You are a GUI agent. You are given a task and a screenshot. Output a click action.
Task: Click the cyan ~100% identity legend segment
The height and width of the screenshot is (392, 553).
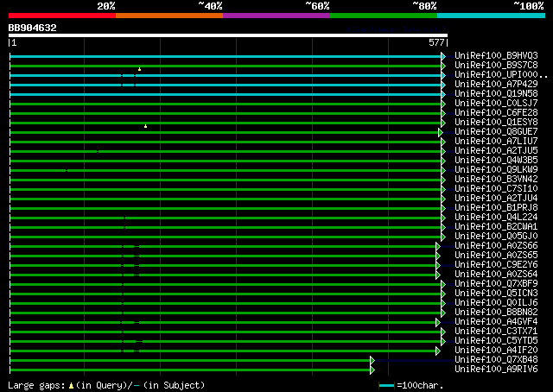coord(490,16)
